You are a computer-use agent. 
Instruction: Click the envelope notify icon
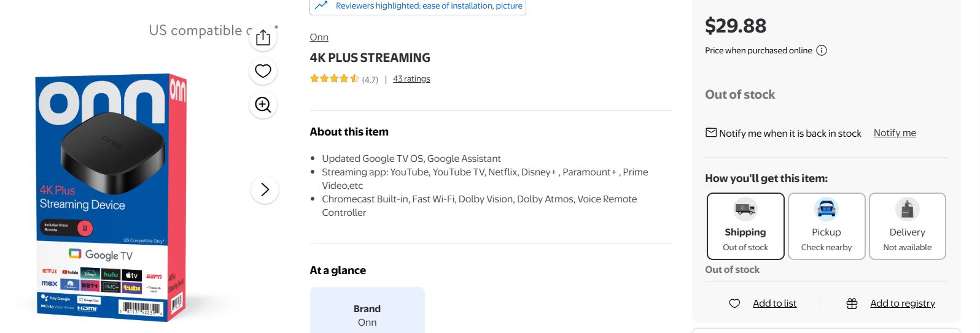pos(711,132)
